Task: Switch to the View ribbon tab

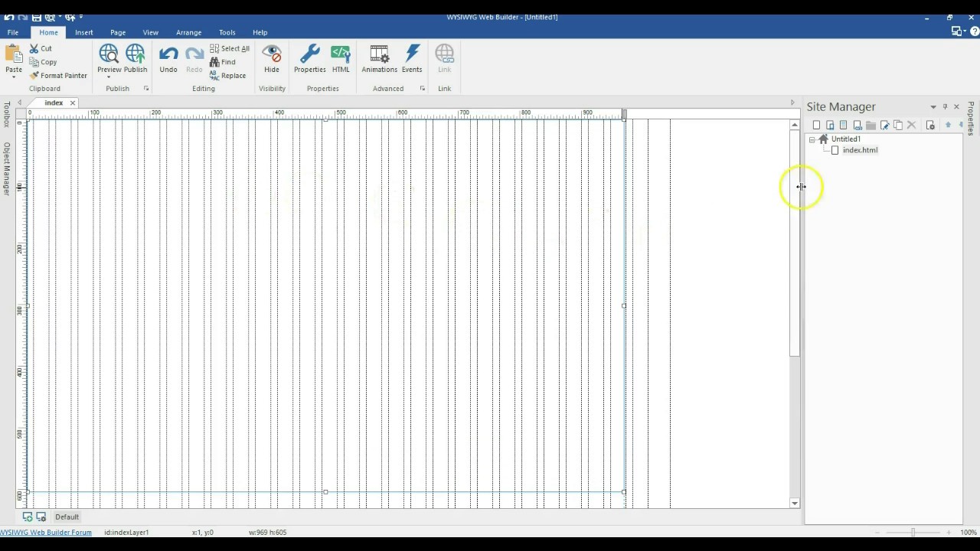Action: pyautogui.click(x=151, y=32)
